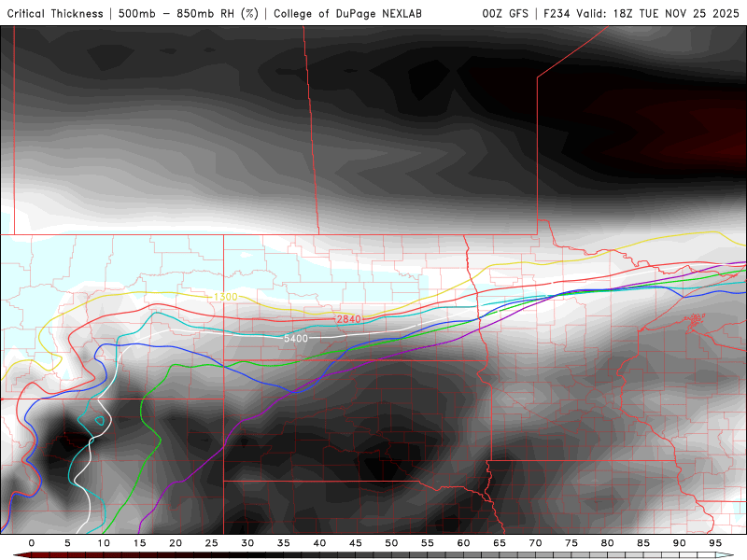The image size is (747, 560).
Task: Select the '50' tick on the color scale
Action: 391,543
